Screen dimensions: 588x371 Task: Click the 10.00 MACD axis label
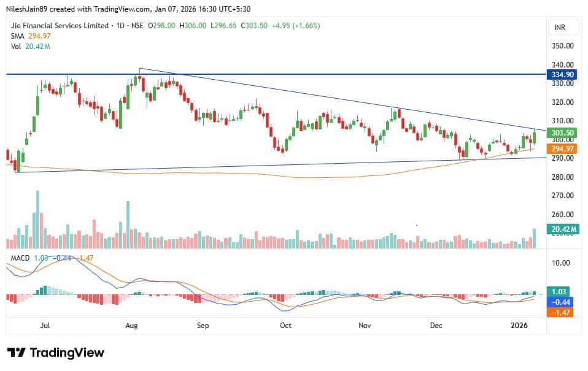560,262
